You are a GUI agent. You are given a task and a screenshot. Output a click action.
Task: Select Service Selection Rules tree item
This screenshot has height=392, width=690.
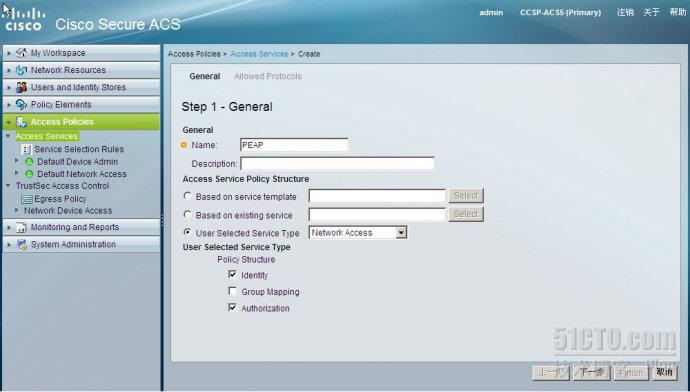[x=79, y=149]
